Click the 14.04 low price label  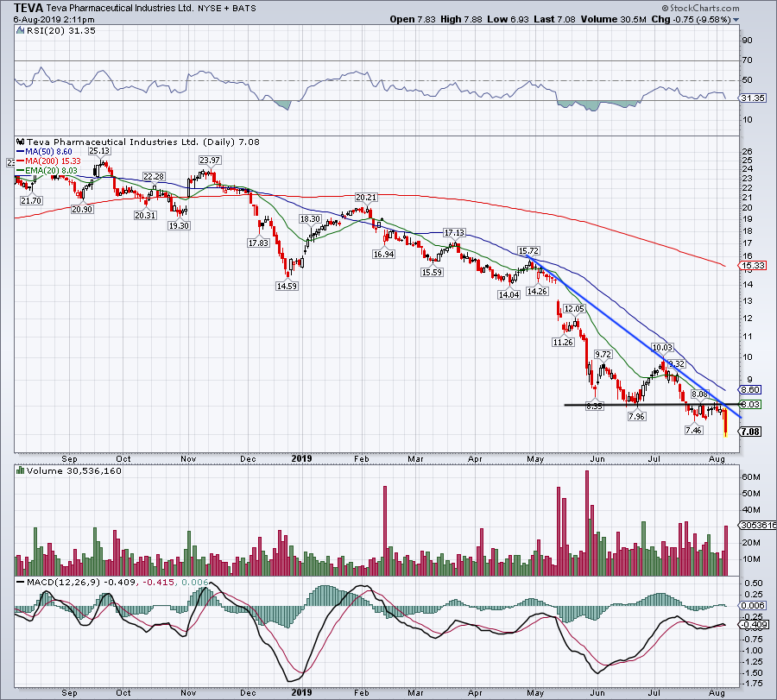coord(509,295)
